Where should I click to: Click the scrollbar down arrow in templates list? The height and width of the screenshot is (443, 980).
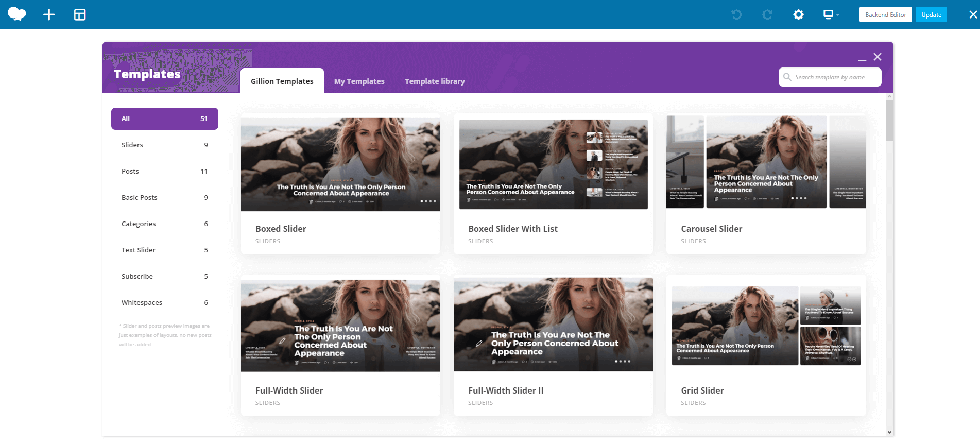889,432
